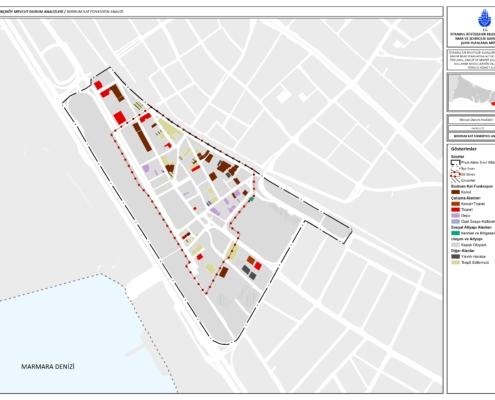
Task: Click the olive Tespit Edilemedi legend swatch
Action: 455,263
